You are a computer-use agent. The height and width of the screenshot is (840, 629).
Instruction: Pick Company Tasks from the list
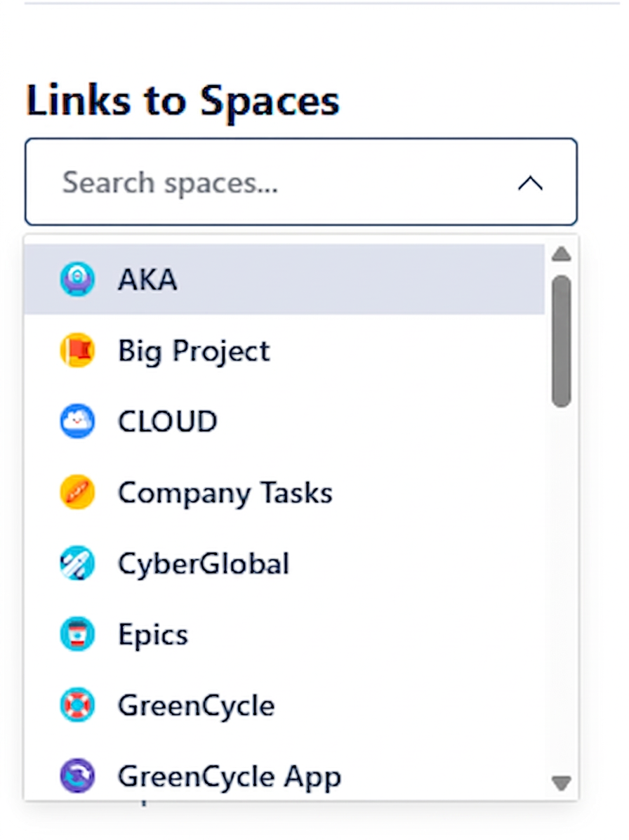click(x=284, y=492)
